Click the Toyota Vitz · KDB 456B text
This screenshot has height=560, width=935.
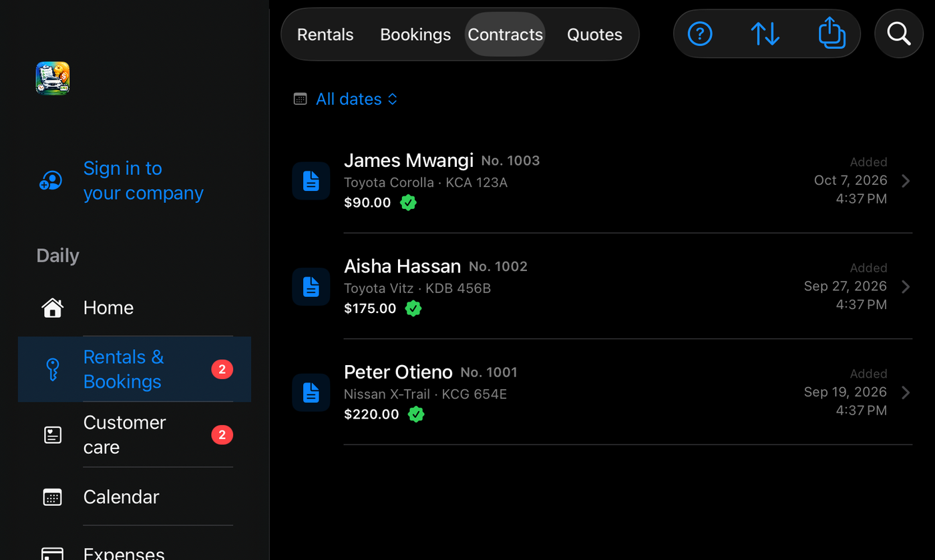(417, 288)
